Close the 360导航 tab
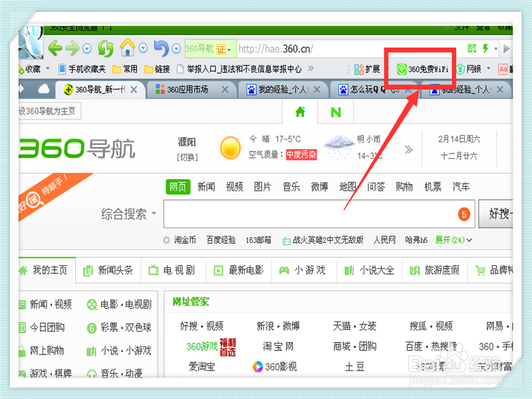The image size is (532, 399). [x=134, y=90]
